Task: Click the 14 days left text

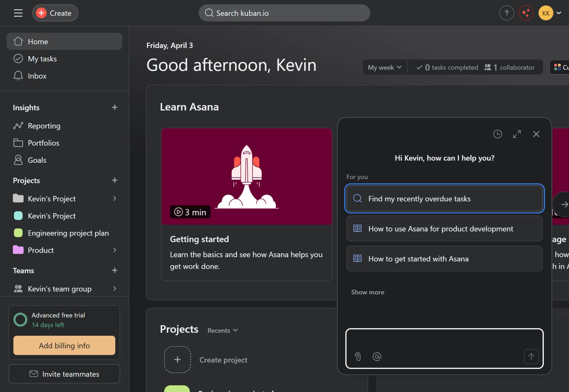Action: tap(48, 325)
